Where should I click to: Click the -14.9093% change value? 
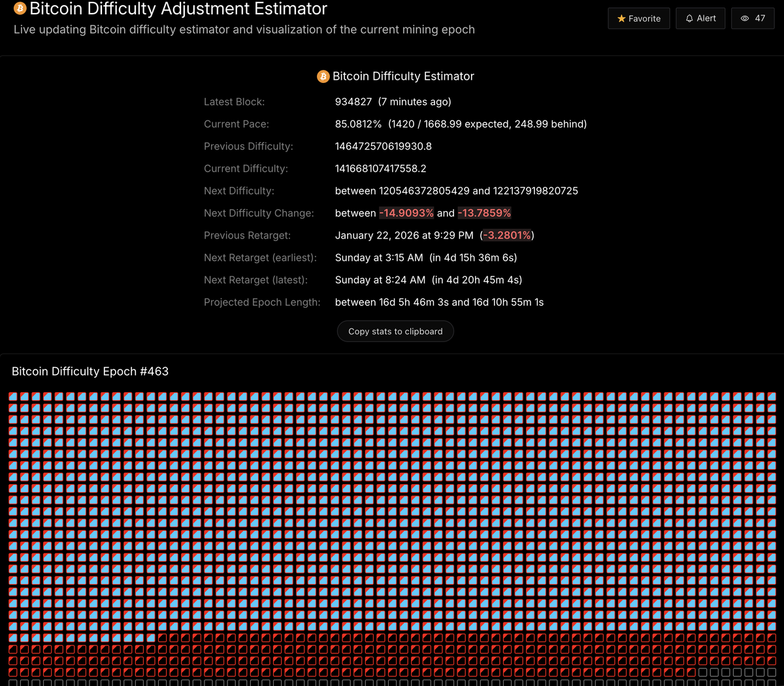(x=406, y=213)
